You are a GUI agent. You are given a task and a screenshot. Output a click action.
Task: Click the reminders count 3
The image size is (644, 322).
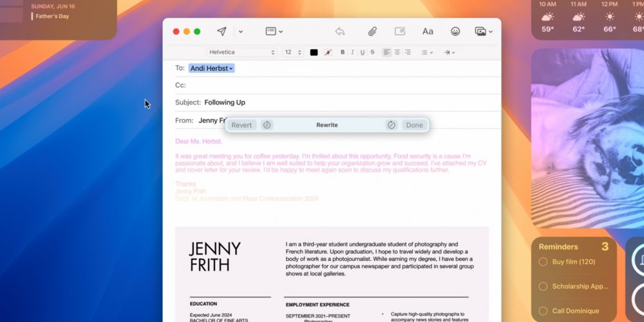click(x=605, y=247)
